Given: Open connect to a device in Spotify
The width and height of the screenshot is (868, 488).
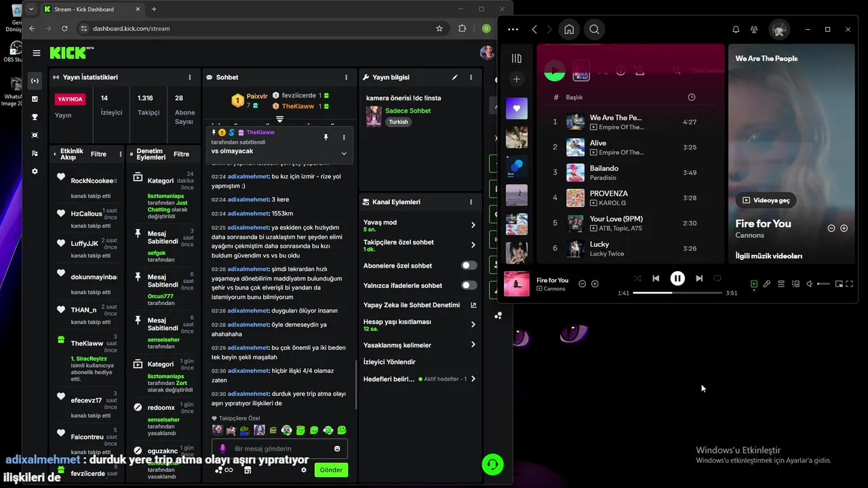Looking at the screenshot, I should [795, 284].
